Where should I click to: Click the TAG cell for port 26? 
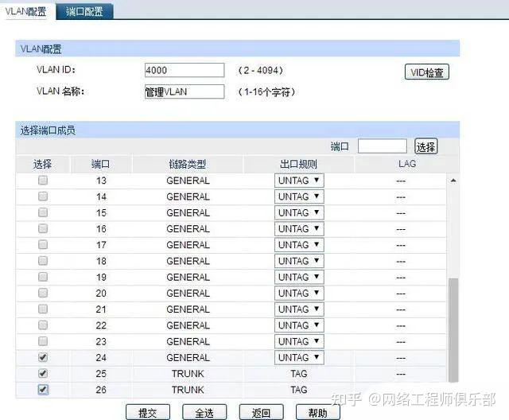click(x=299, y=390)
